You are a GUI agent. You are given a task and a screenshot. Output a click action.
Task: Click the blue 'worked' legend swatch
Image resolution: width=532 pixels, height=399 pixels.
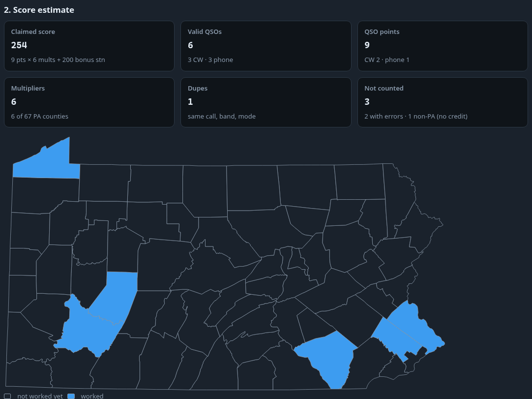tap(71, 396)
